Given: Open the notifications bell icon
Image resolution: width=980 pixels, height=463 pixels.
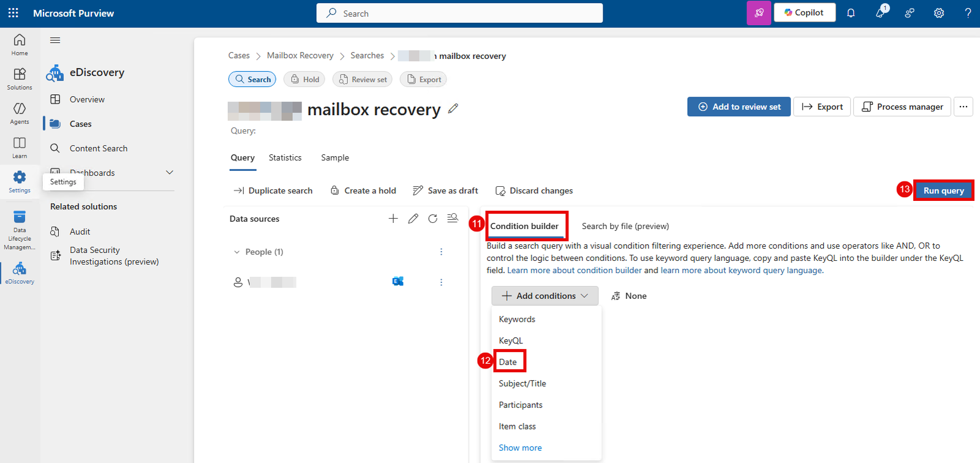Looking at the screenshot, I should click(851, 13).
